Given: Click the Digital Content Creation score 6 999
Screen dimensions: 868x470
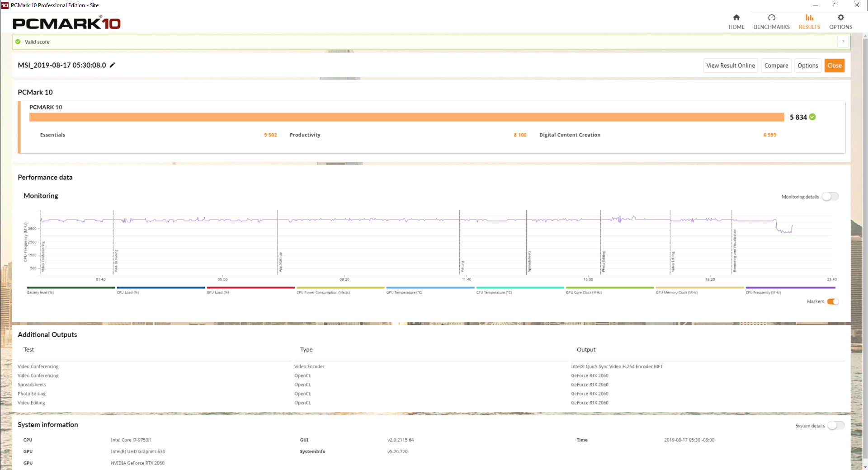Looking at the screenshot, I should (769, 135).
